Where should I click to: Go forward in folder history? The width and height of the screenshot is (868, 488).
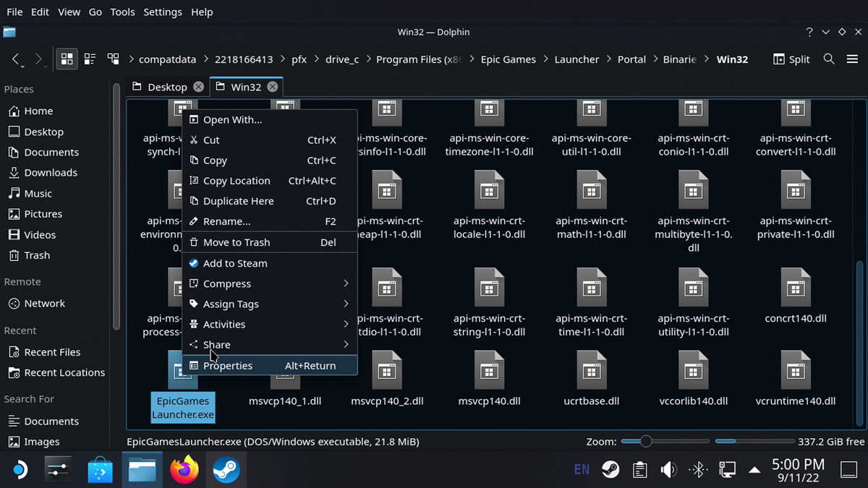[x=39, y=59]
